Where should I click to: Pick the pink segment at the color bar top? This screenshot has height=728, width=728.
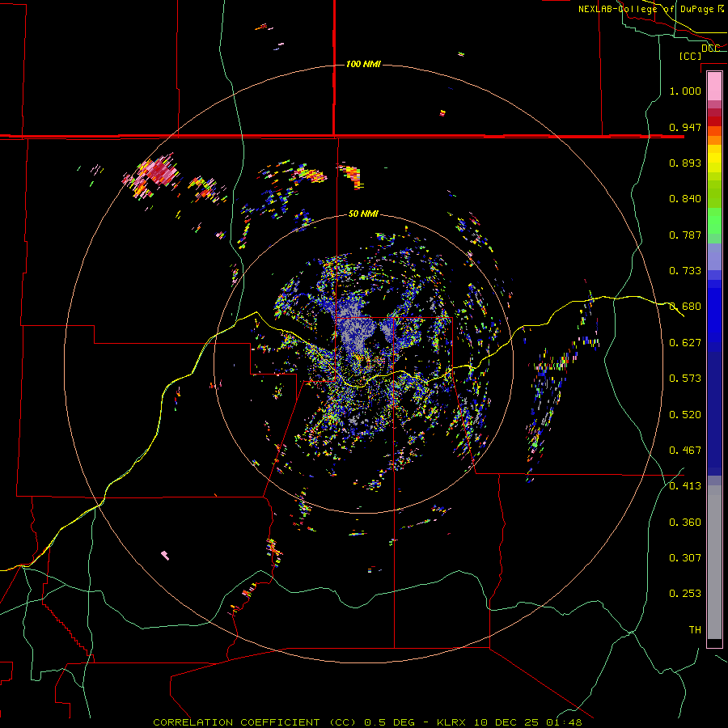[x=714, y=87]
